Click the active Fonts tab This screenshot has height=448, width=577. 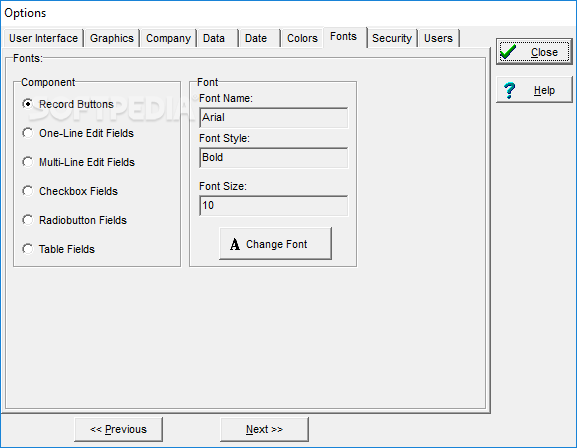click(345, 37)
